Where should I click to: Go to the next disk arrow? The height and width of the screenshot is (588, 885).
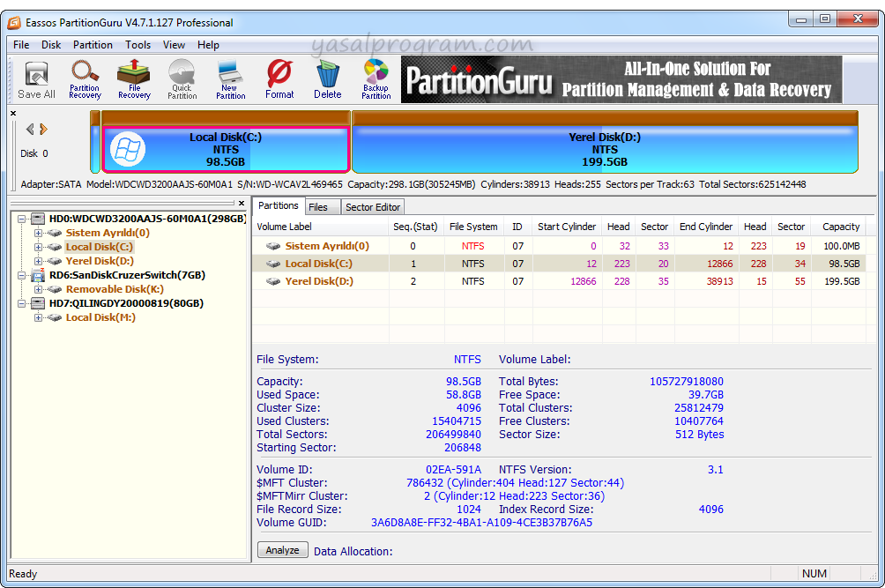click(44, 130)
